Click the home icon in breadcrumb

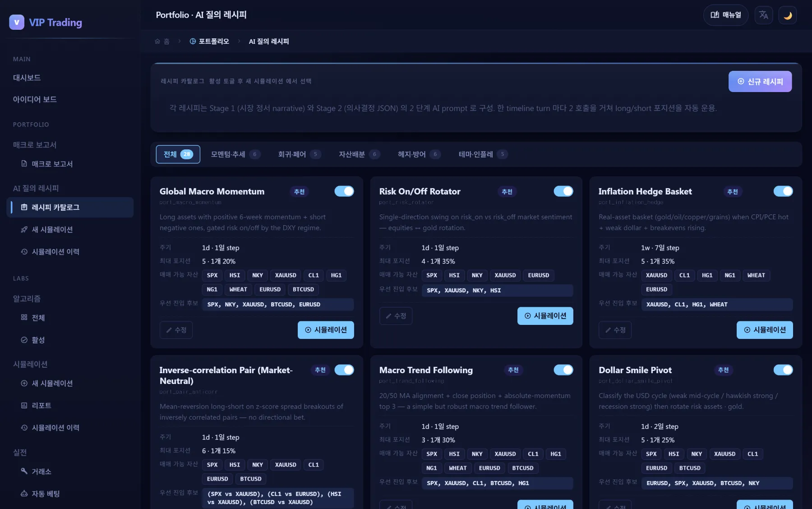coord(157,42)
